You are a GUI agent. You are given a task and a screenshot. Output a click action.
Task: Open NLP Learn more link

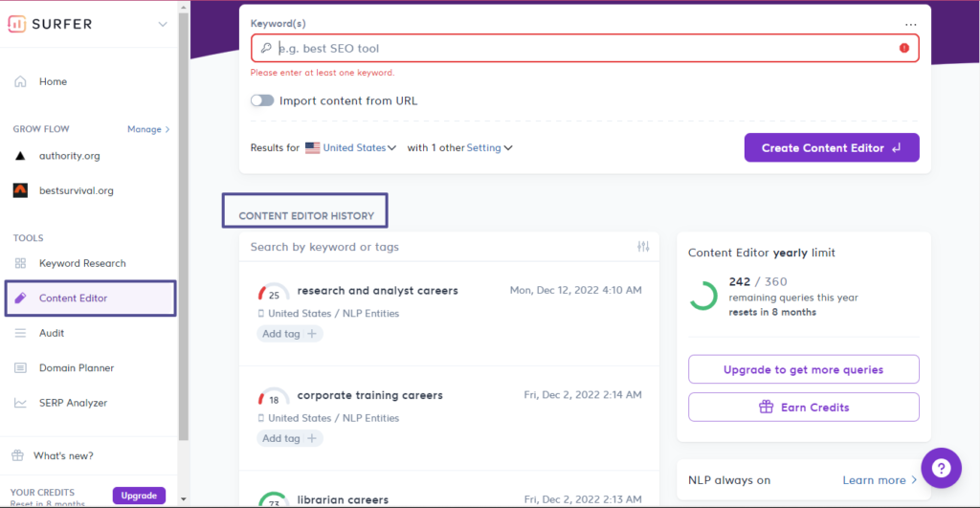click(880, 480)
